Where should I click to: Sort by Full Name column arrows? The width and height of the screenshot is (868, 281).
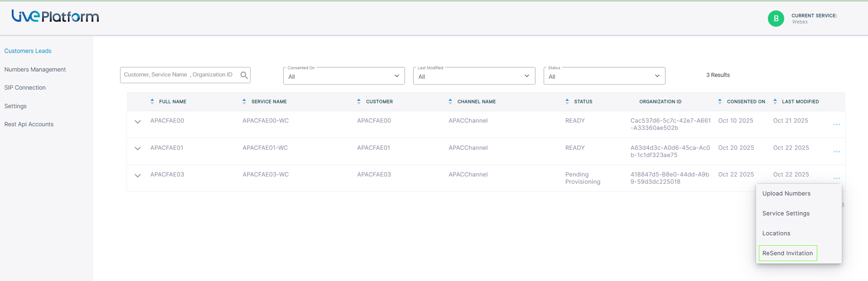(x=152, y=102)
